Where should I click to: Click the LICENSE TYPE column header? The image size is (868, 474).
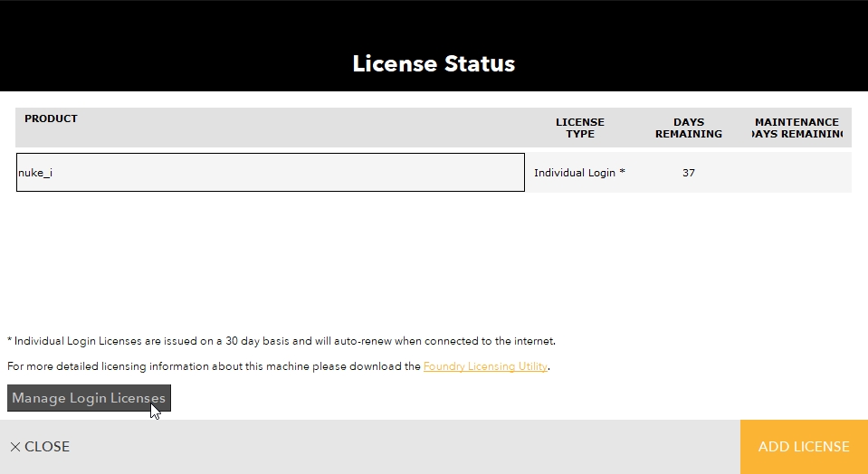(579, 128)
